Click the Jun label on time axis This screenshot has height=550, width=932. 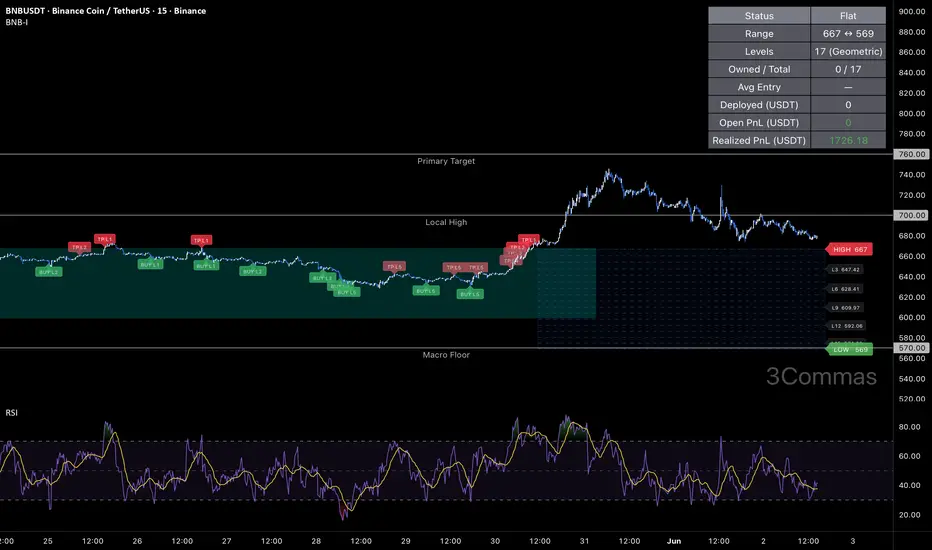tap(673, 541)
